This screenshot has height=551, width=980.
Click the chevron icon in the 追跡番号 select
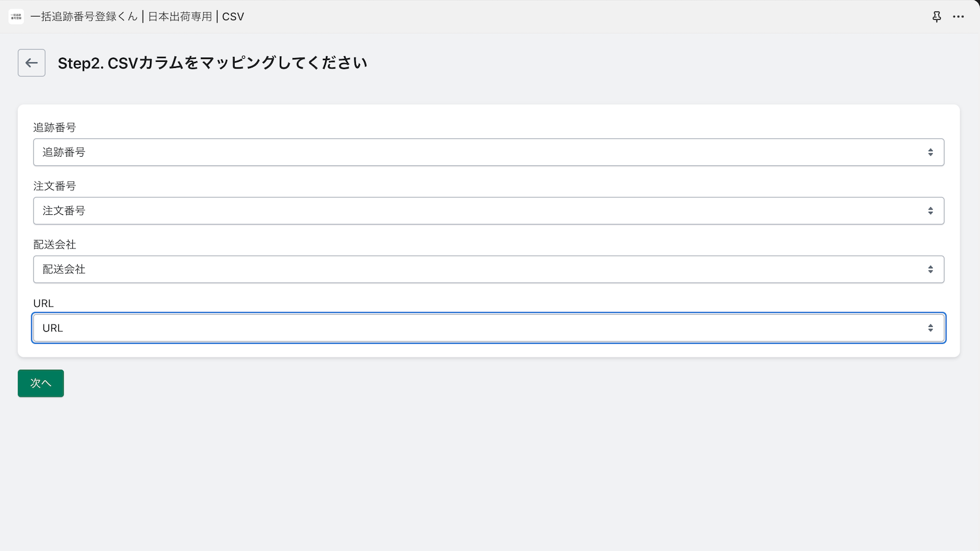[x=930, y=152]
